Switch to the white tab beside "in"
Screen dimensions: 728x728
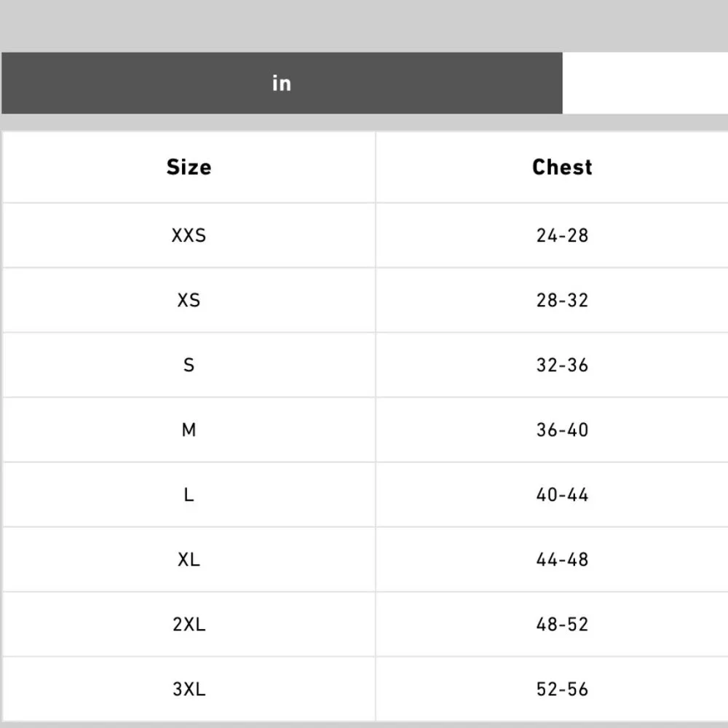[645, 83]
